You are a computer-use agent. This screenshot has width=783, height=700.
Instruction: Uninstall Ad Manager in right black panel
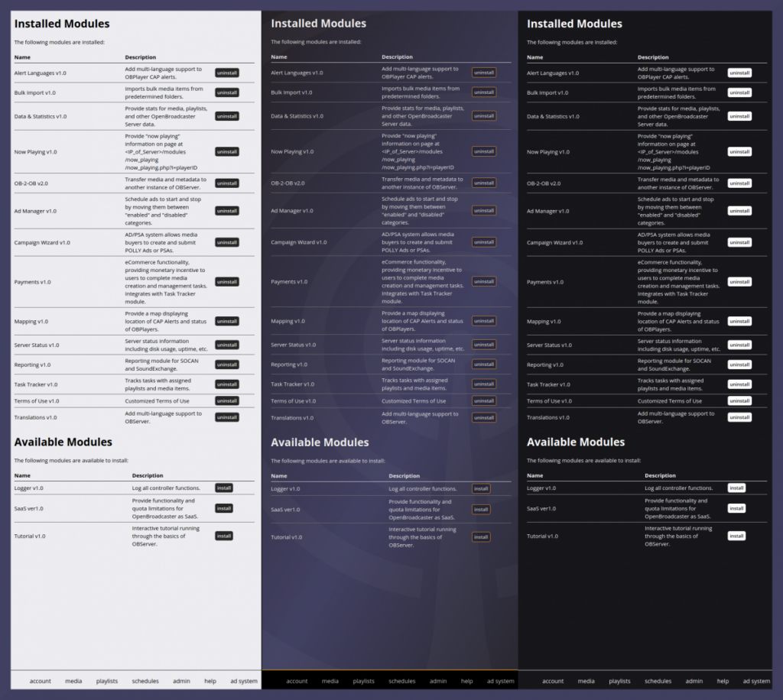(x=739, y=211)
